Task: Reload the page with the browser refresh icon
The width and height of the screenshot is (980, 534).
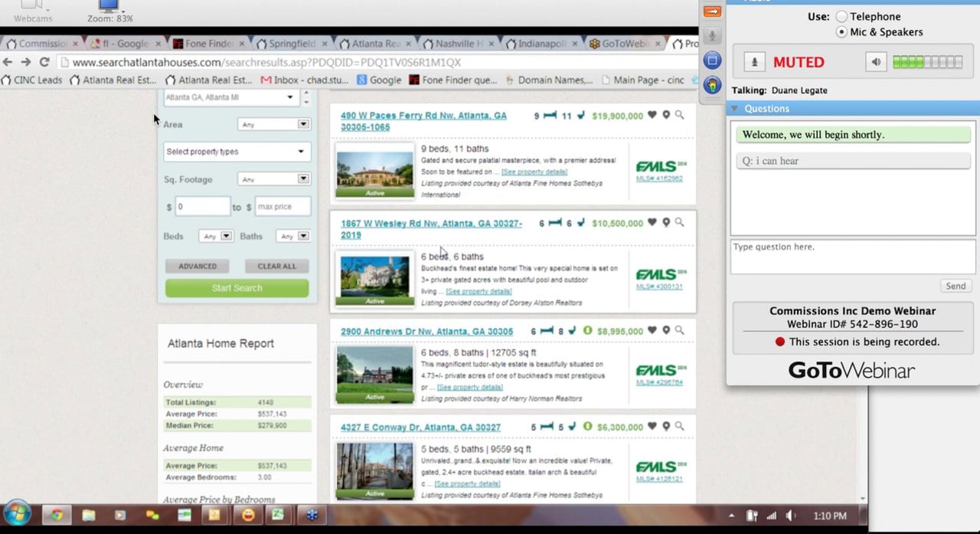Action: click(44, 62)
